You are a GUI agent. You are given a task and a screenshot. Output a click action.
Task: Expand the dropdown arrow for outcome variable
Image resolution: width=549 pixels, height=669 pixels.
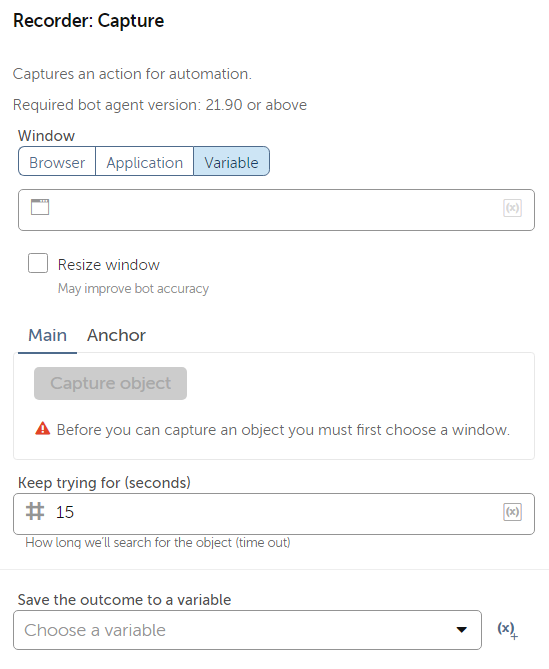coord(462,630)
